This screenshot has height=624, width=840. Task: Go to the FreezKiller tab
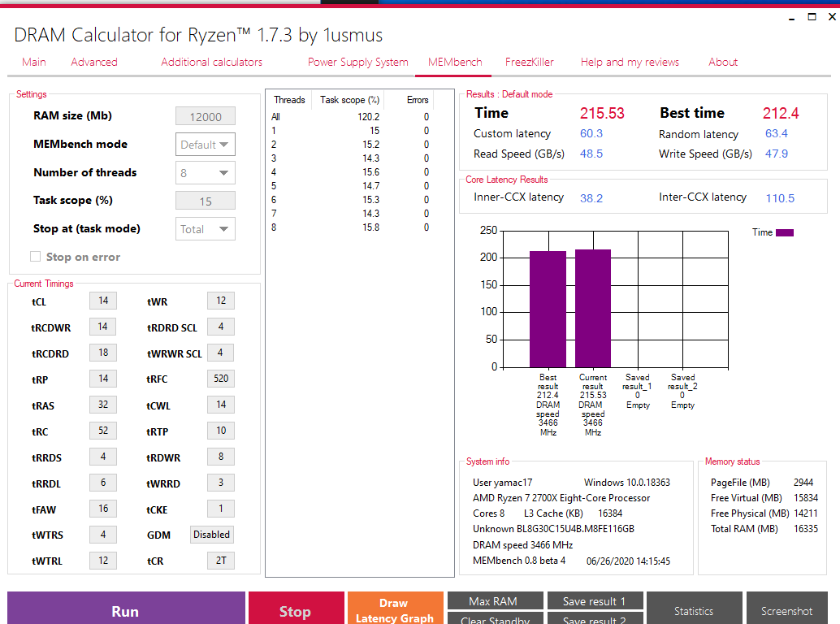tap(530, 62)
